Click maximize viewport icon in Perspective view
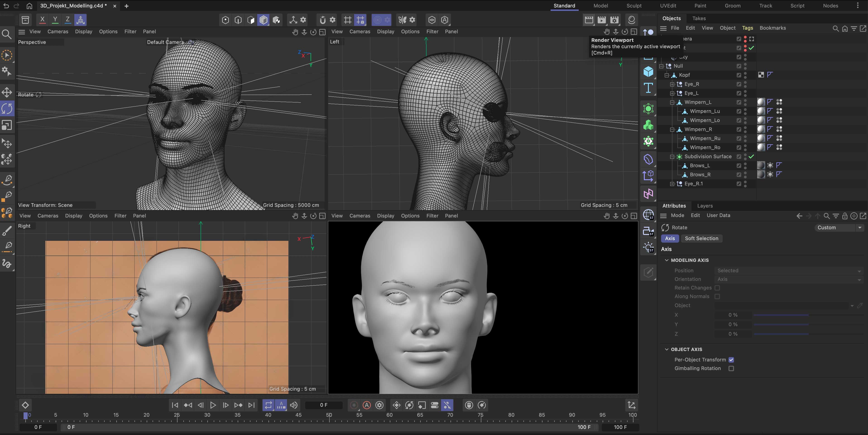 (322, 32)
